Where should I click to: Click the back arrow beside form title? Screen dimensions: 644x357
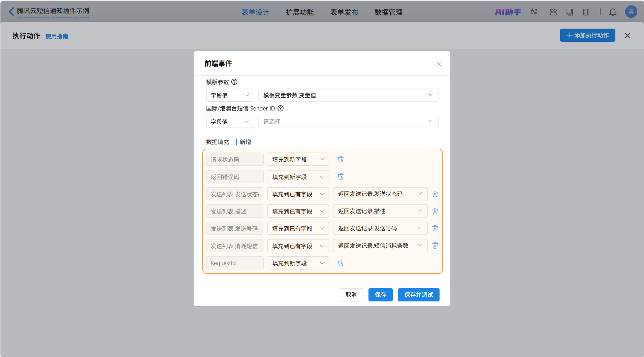[x=11, y=11]
